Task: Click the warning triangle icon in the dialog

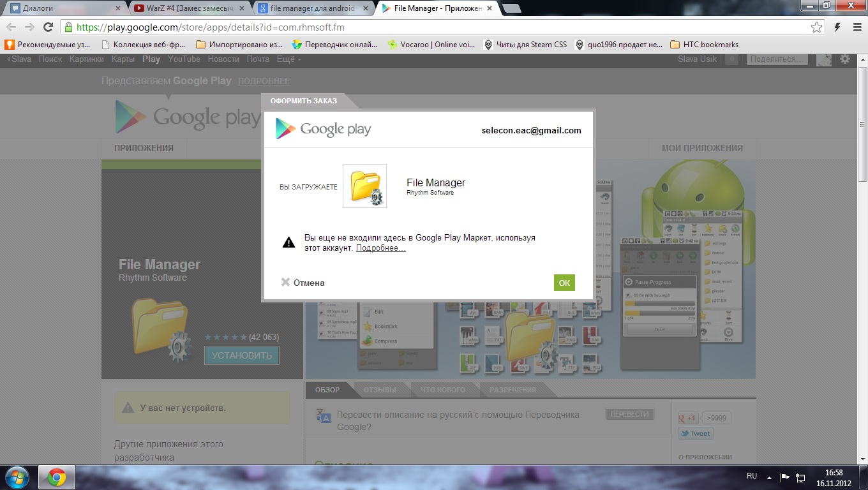Action: [x=289, y=242]
